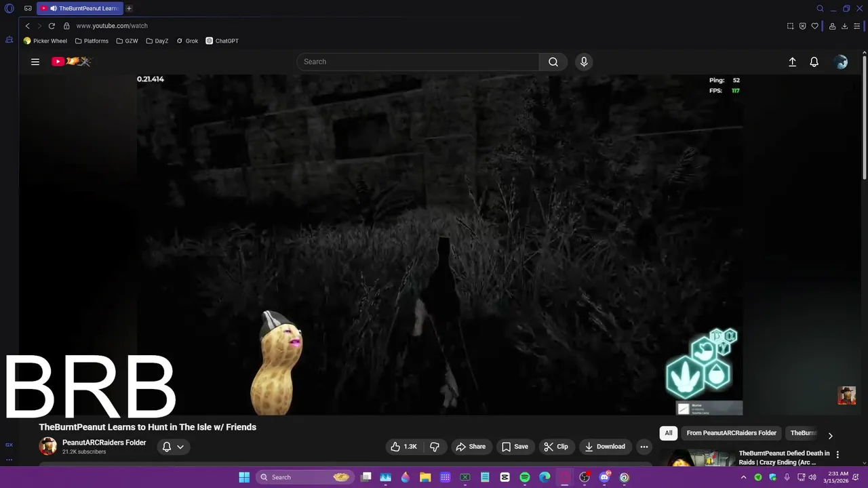Select the All filter chip

(x=669, y=433)
